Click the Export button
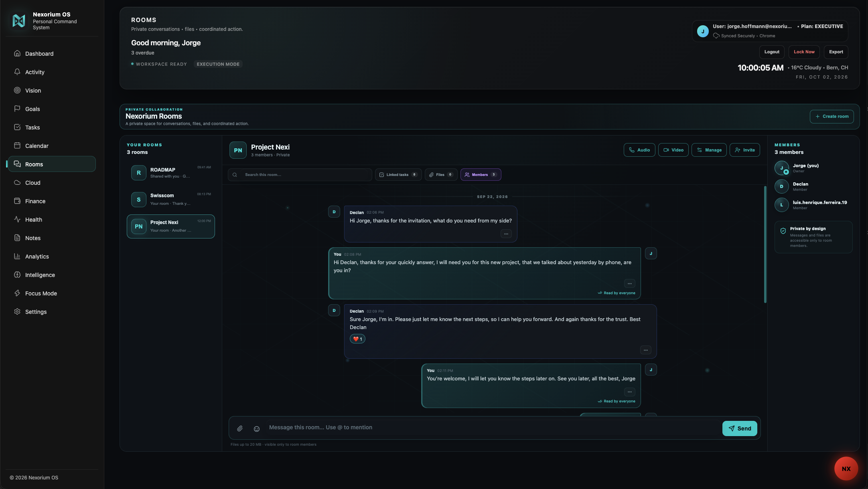Viewport: 868px width, 489px height. click(836, 52)
